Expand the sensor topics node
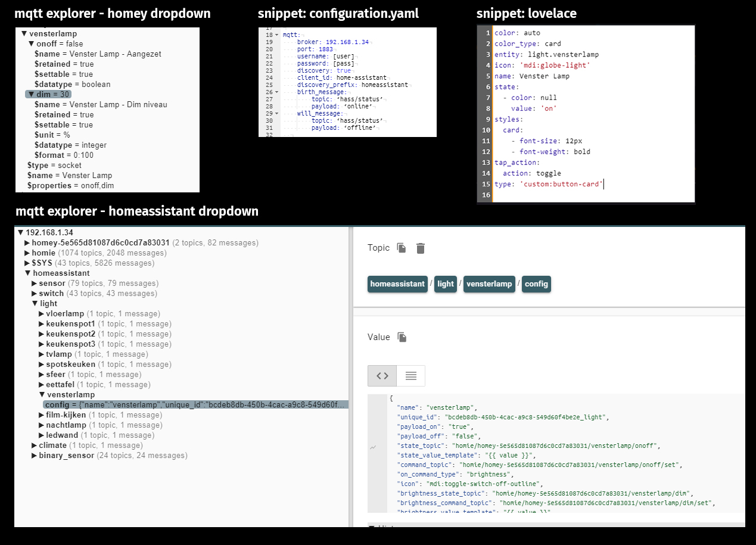Screen dimensions: 756x545 tap(35, 284)
